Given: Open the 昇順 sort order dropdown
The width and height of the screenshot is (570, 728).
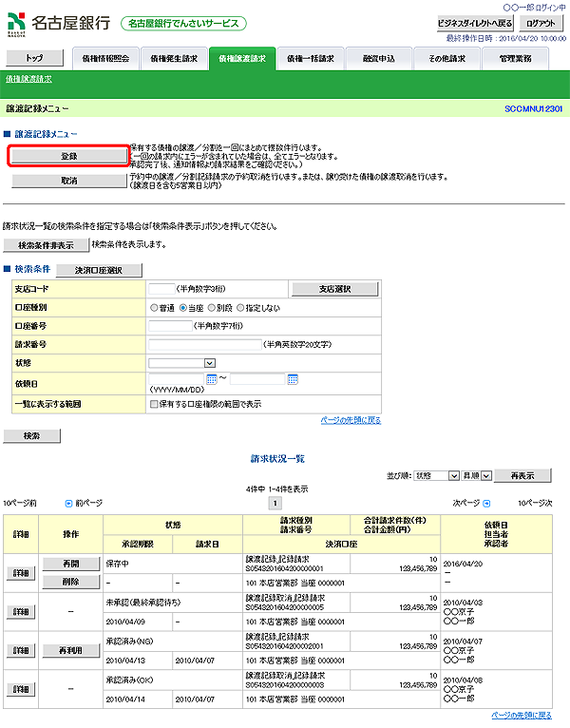Looking at the screenshot, I should coord(476,475).
